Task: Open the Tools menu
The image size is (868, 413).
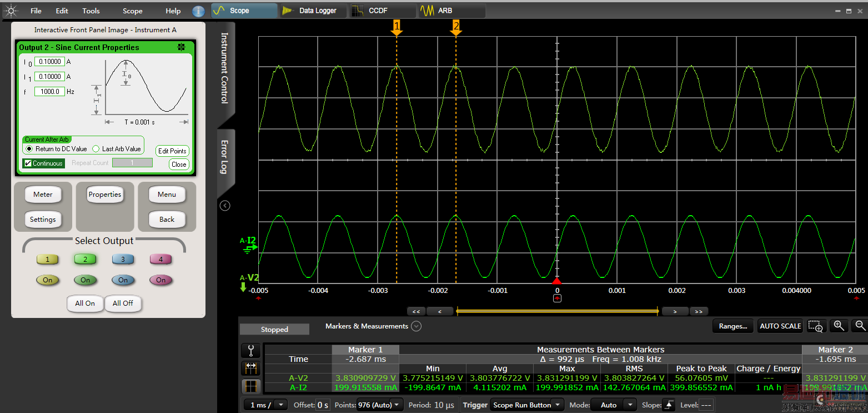Action: 91,11
